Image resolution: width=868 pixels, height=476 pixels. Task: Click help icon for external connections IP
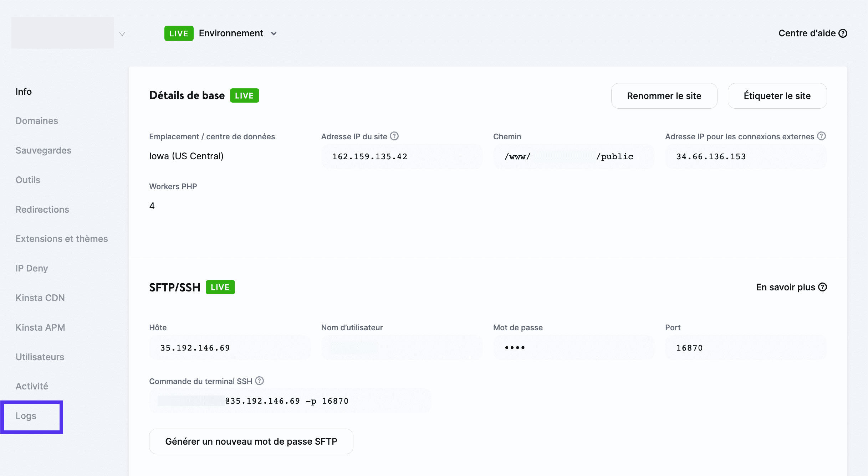point(821,136)
